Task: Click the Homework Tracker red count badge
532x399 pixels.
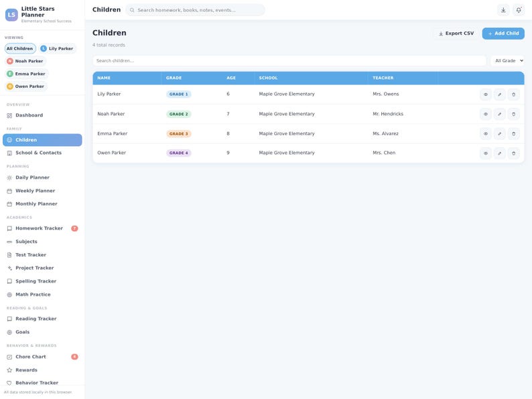Action: (74, 228)
